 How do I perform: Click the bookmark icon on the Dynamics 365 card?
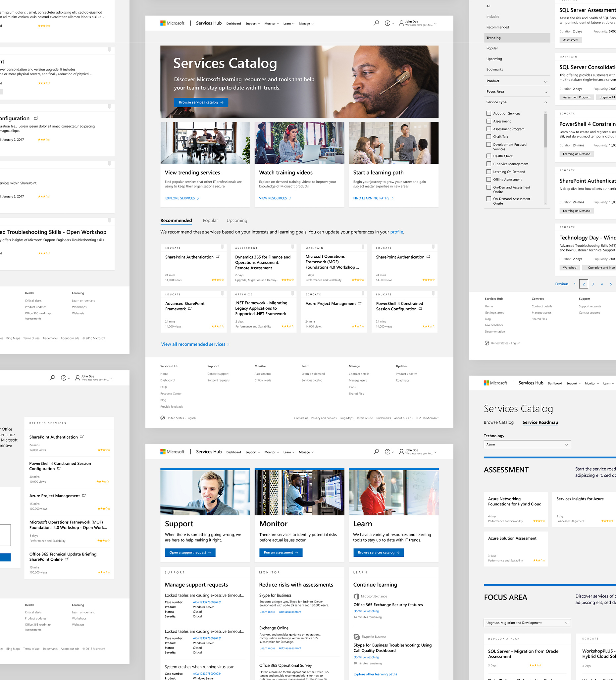(x=292, y=247)
